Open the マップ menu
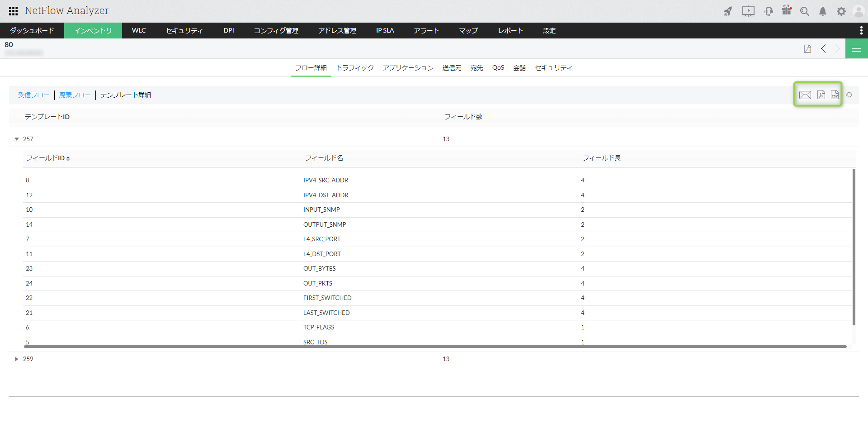Image resolution: width=868 pixels, height=424 pixels. pyautogui.click(x=469, y=30)
